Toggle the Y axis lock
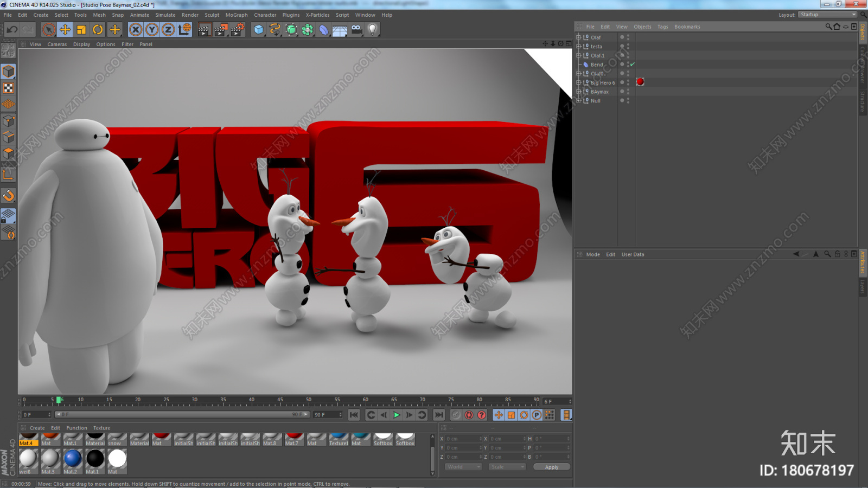Viewport: 868px width, 488px height. (x=152, y=29)
